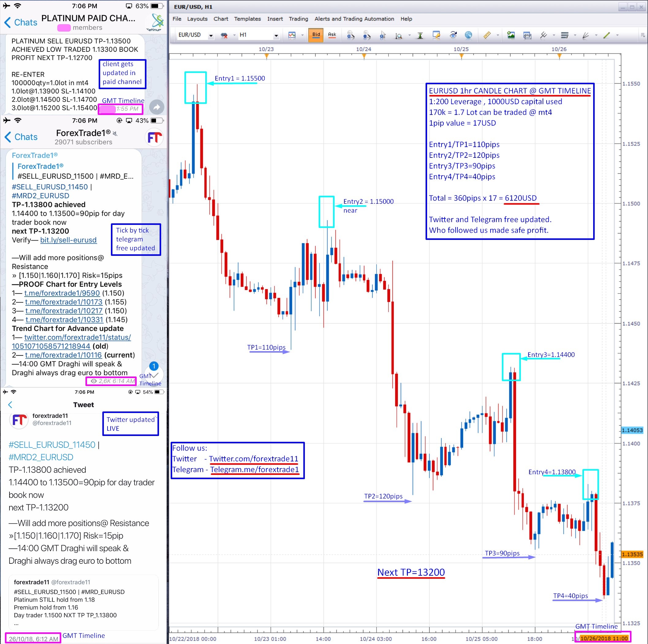Open the Insert menu

tap(275, 19)
